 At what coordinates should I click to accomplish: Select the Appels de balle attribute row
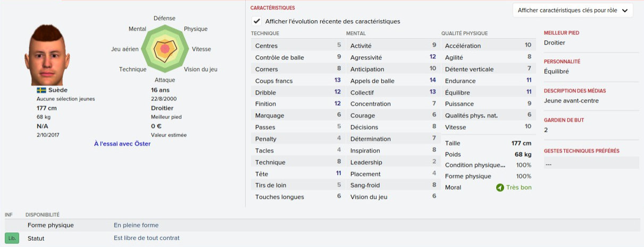392,81
